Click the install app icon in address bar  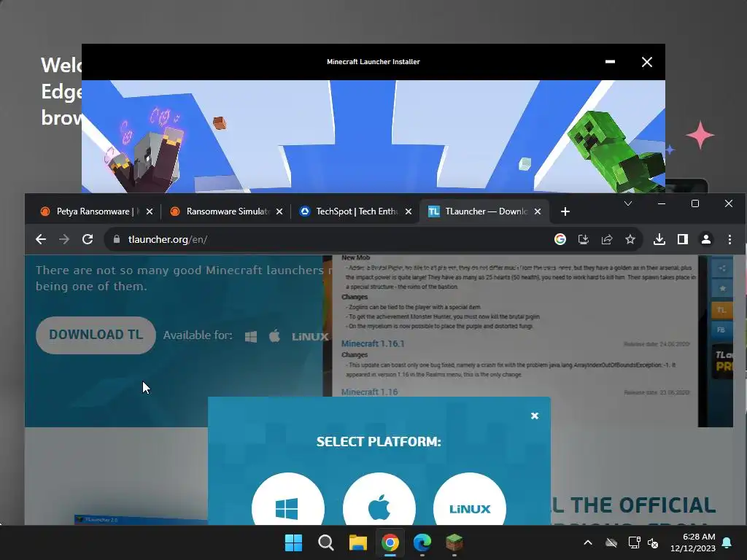coord(583,239)
